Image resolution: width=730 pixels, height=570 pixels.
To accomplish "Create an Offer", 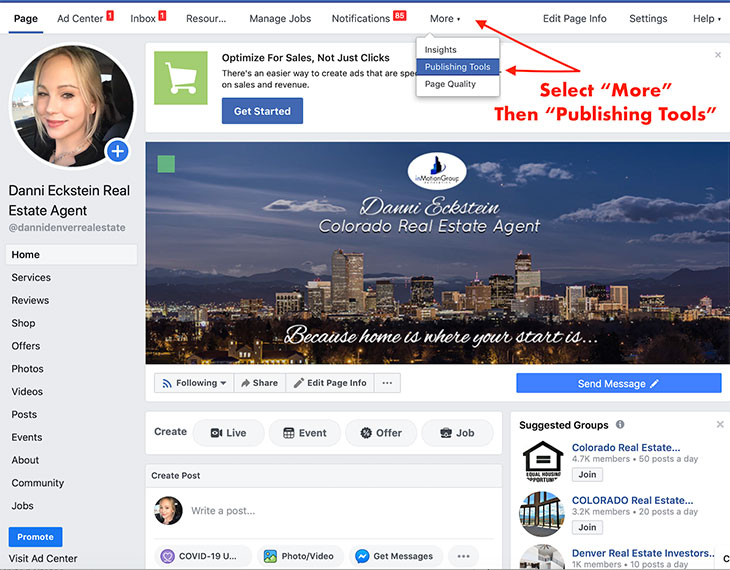I will click(x=381, y=433).
